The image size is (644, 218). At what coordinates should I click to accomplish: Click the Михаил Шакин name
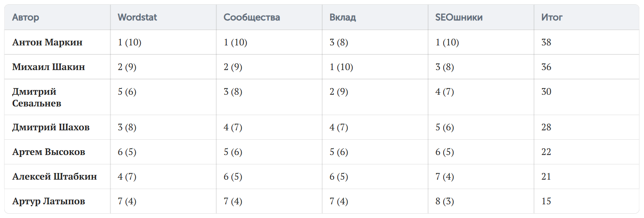[49, 67]
